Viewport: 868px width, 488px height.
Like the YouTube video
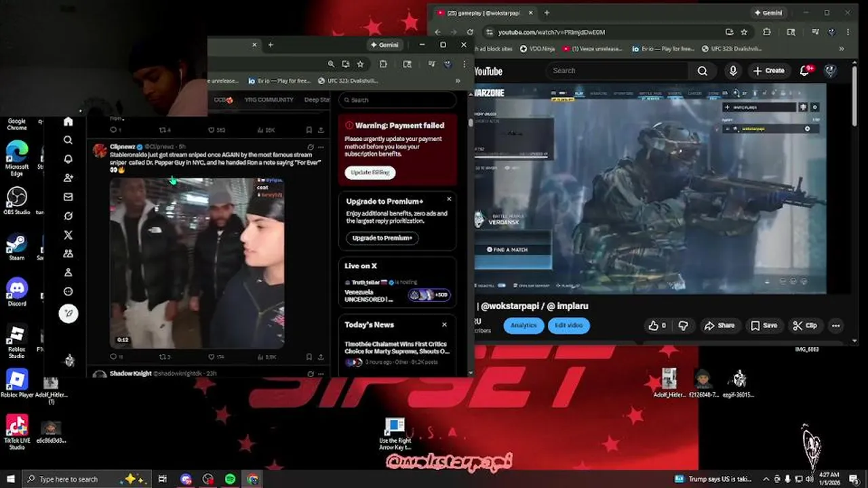657,325
